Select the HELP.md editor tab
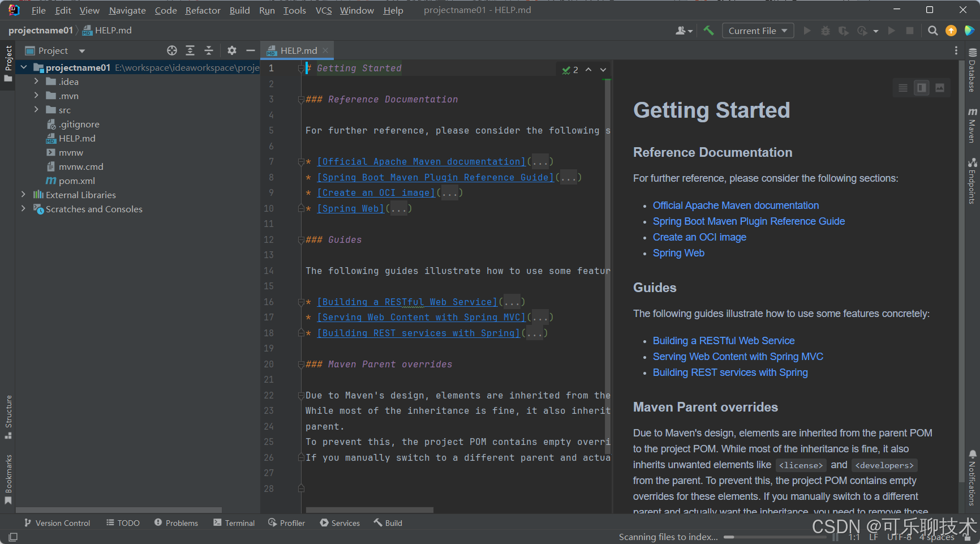The width and height of the screenshot is (980, 544). point(298,50)
